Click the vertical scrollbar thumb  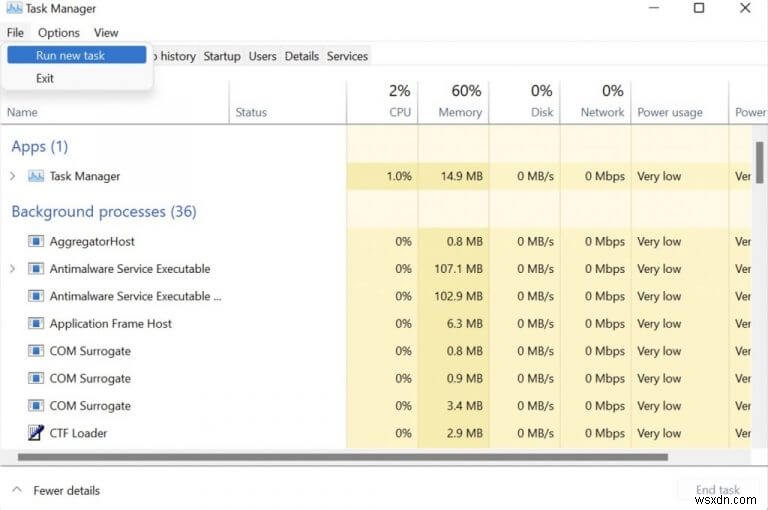click(x=759, y=162)
